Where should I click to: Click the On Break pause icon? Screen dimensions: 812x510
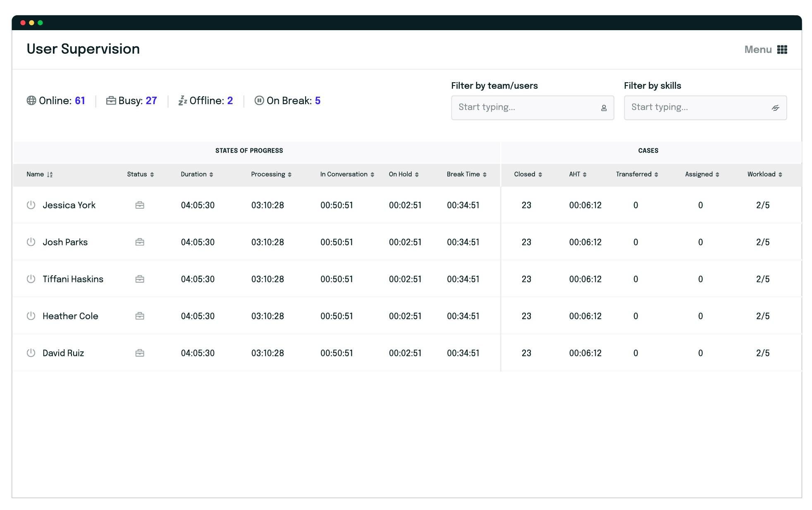259,100
